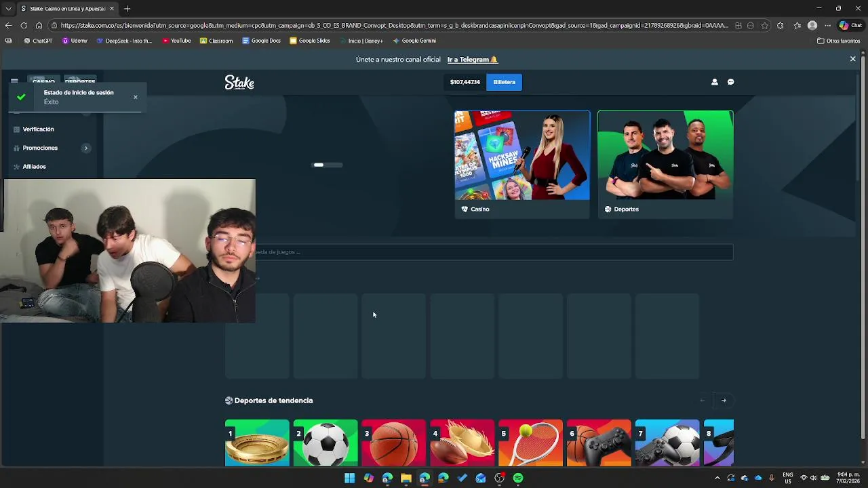Open the tab search dropdown
The width and height of the screenshot is (868, 488).
tap(8, 9)
